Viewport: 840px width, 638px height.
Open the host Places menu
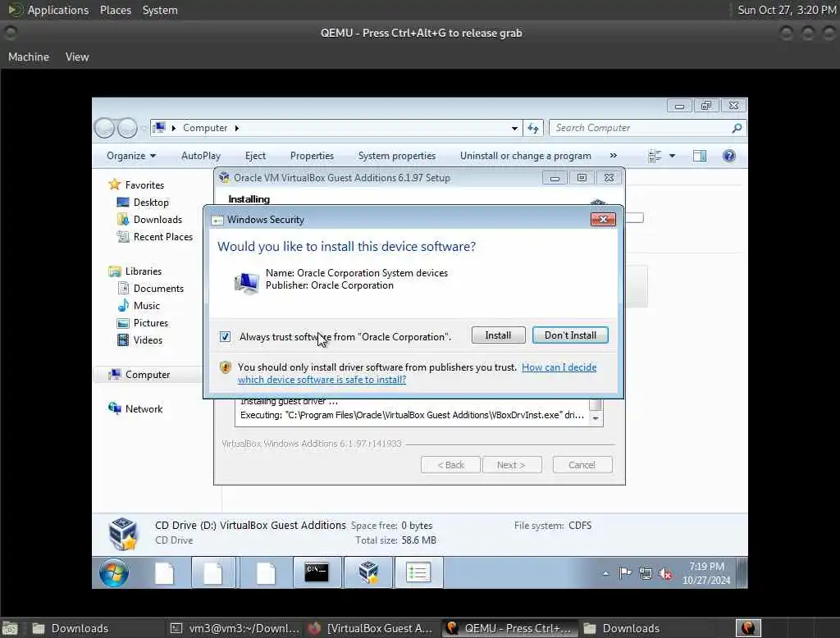click(x=116, y=10)
